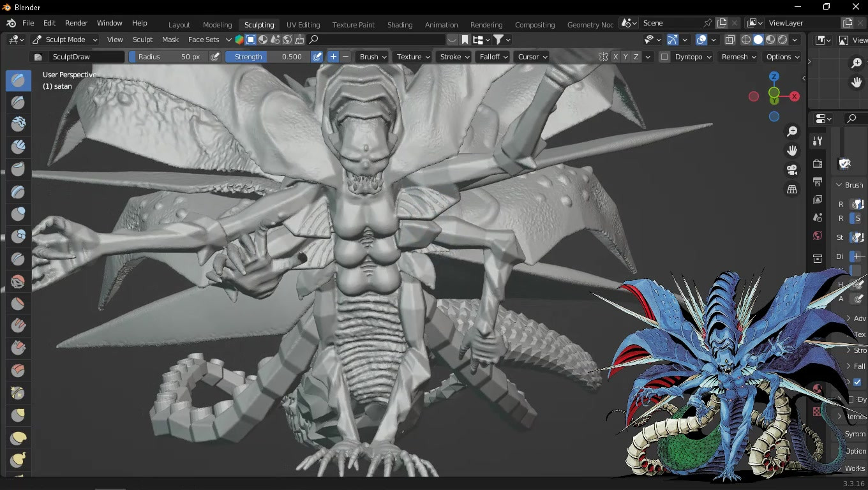The width and height of the screenshot is (868, 490).
Task: Select the Draw Sharp brush tool
Action: tap(18, 102)
